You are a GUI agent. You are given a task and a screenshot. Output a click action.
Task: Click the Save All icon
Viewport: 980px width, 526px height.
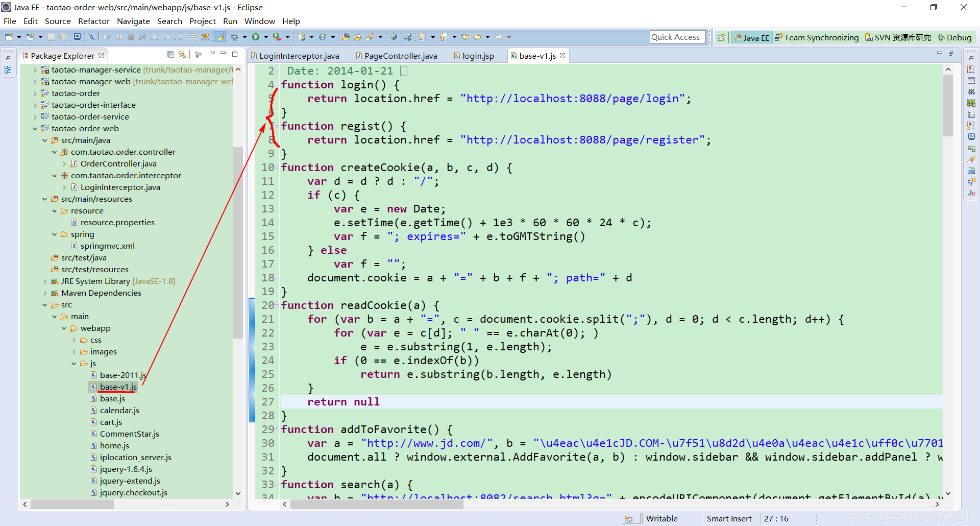(x=63, y=37)
